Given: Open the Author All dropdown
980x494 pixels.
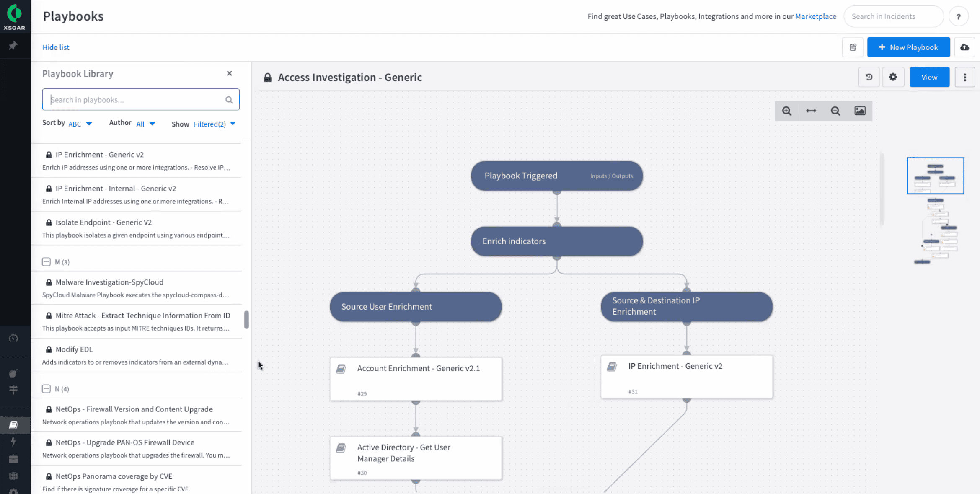Looking at the screenshot, I should click(145, 124).
